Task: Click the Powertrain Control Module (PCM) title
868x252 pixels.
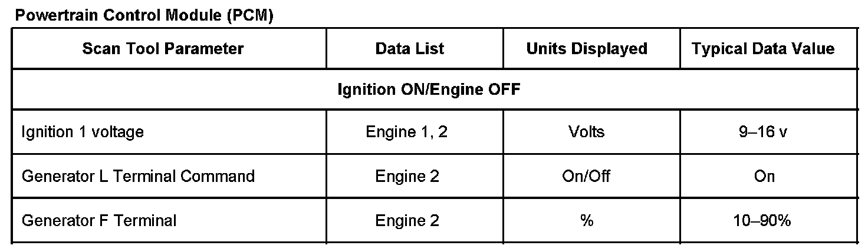Action: [144, 16]
